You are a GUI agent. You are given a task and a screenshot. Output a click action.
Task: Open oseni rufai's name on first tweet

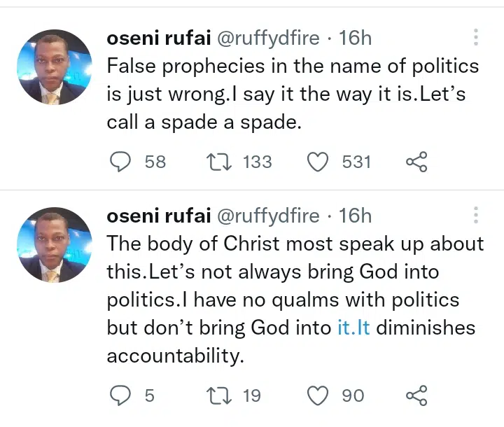[159, 38]
